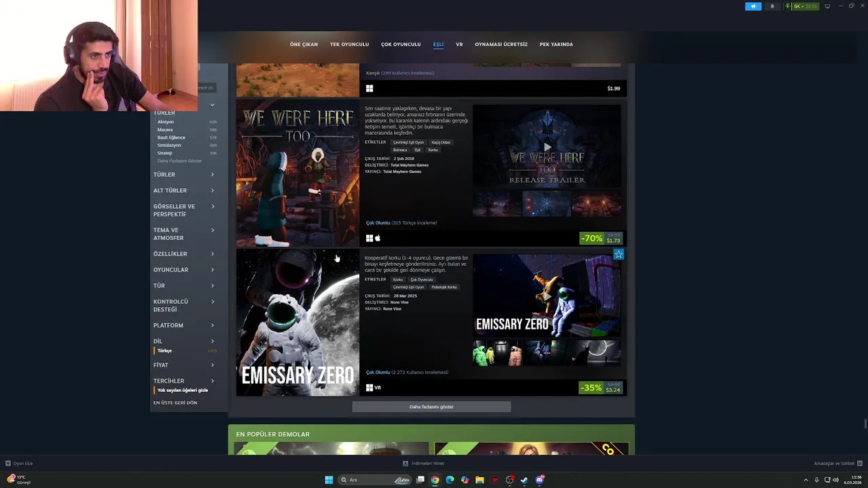
Task: Expand the TÜRLER filter section
Action: pyautogui.click(x=184, y=174)
